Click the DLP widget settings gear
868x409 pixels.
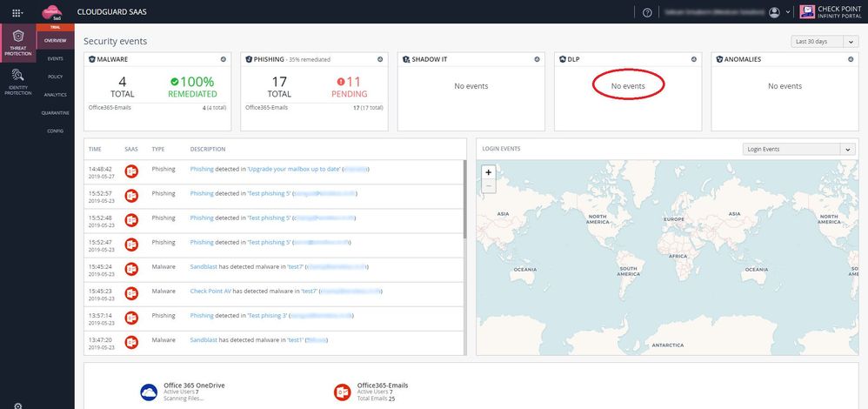(693, 59)
